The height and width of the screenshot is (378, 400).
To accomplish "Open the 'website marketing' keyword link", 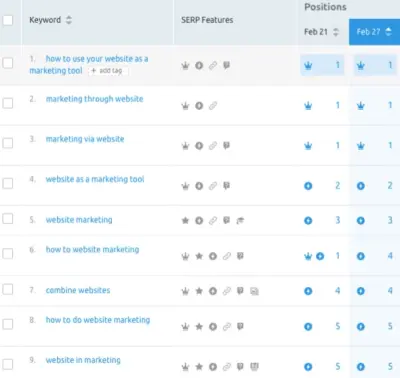I will tap(79, 220).
